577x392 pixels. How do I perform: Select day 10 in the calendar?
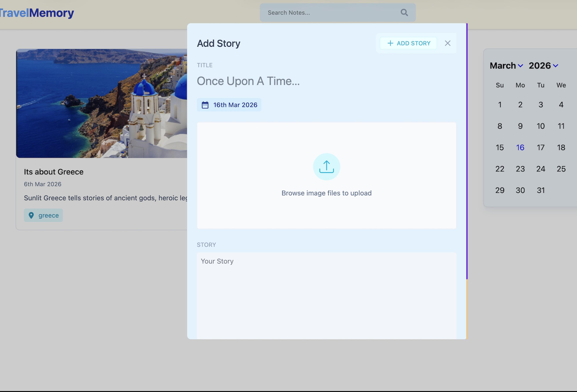click(x=541, y=126)
